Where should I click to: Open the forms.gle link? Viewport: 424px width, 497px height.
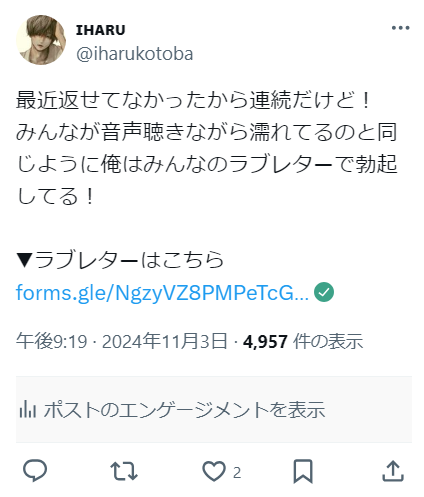(x=162, y=293)
